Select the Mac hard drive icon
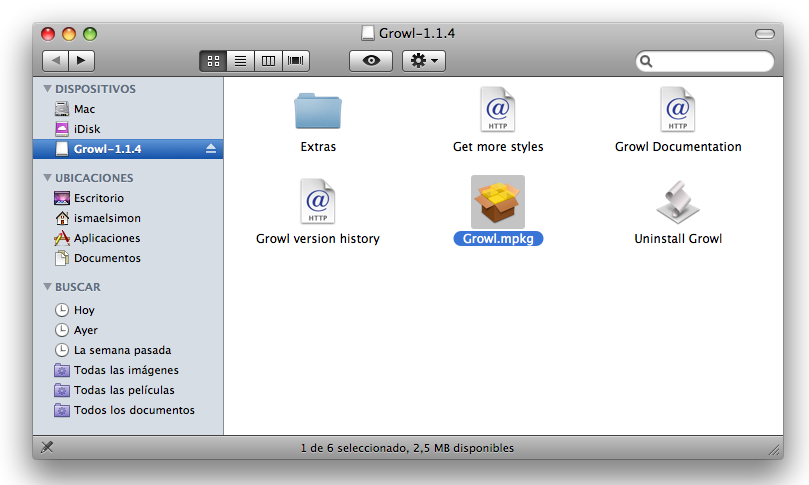The height and width of the screenshot is (485, 809). [x=62, y=109]
